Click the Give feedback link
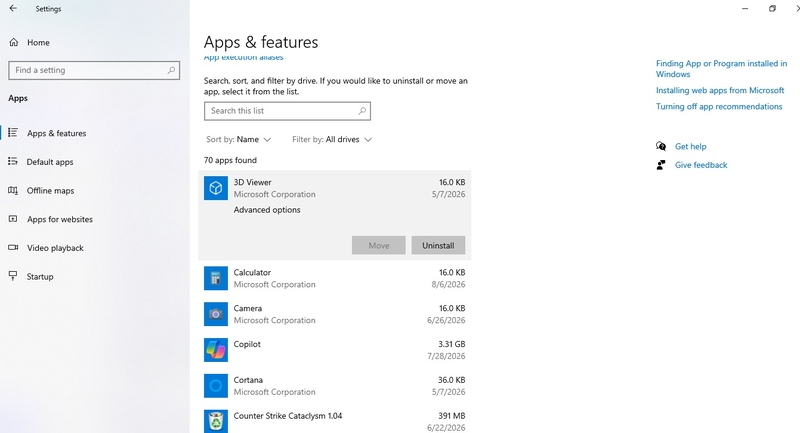 [701, 165]
